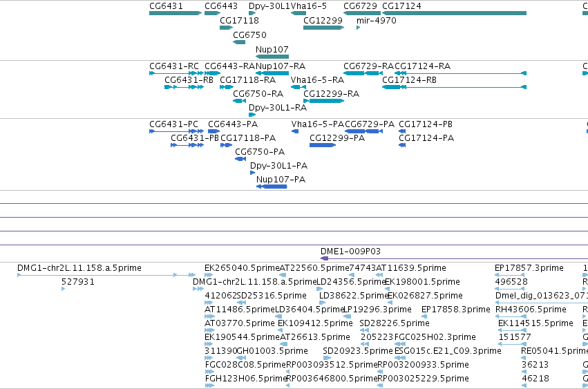Viewport: 588px width, 389px height.
Task: Select transcript CG6750-RA label
Action: 258,94
